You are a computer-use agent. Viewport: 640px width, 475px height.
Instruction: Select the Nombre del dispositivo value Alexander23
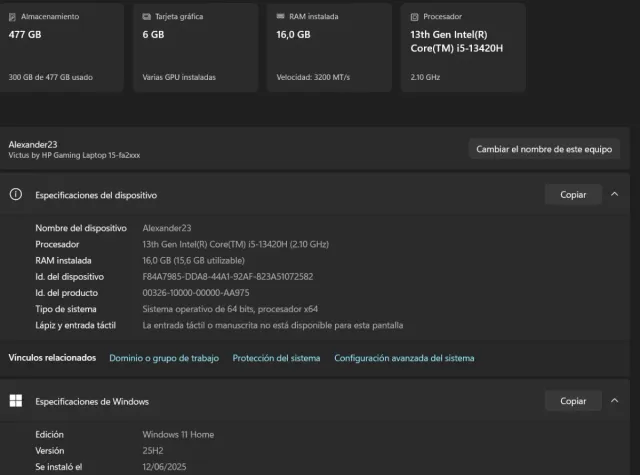167,228
